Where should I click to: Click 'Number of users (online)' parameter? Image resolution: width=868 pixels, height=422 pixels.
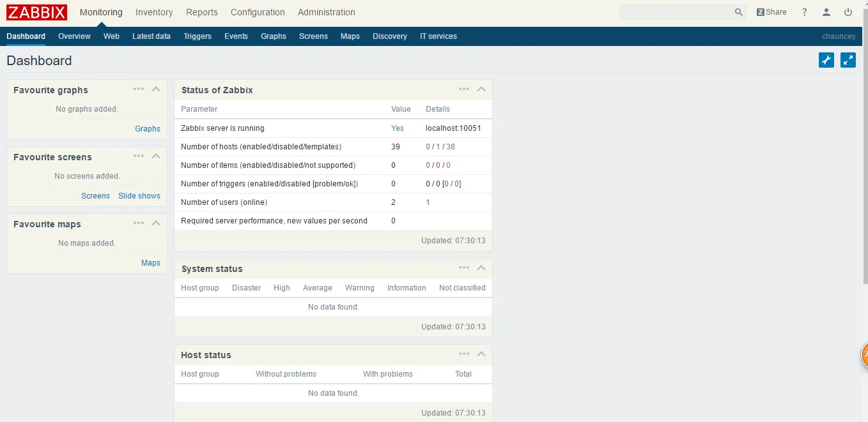(x=224, y=202)
